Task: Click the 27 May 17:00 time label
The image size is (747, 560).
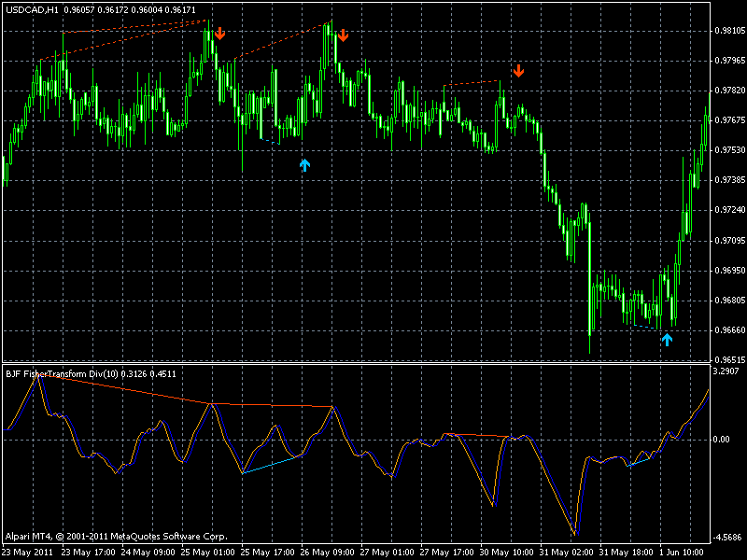Action: click(x=447, y=553)
